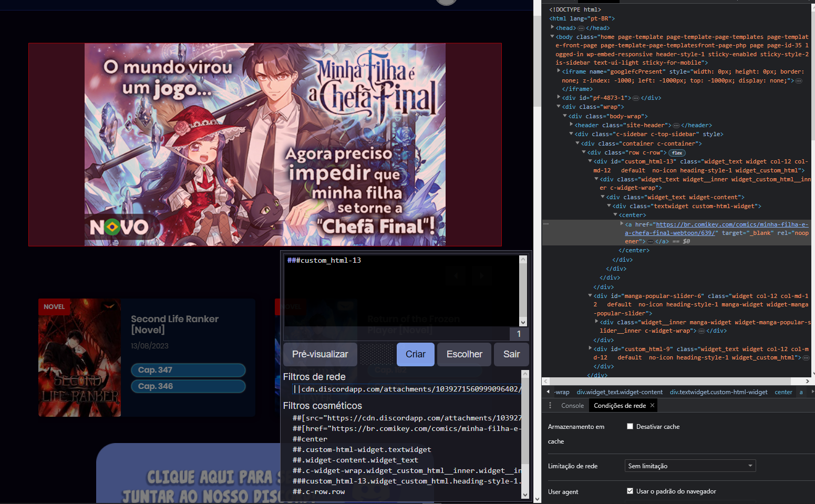
Task: Expand the collapsed head element ellipsis
Action: point(581,28)
